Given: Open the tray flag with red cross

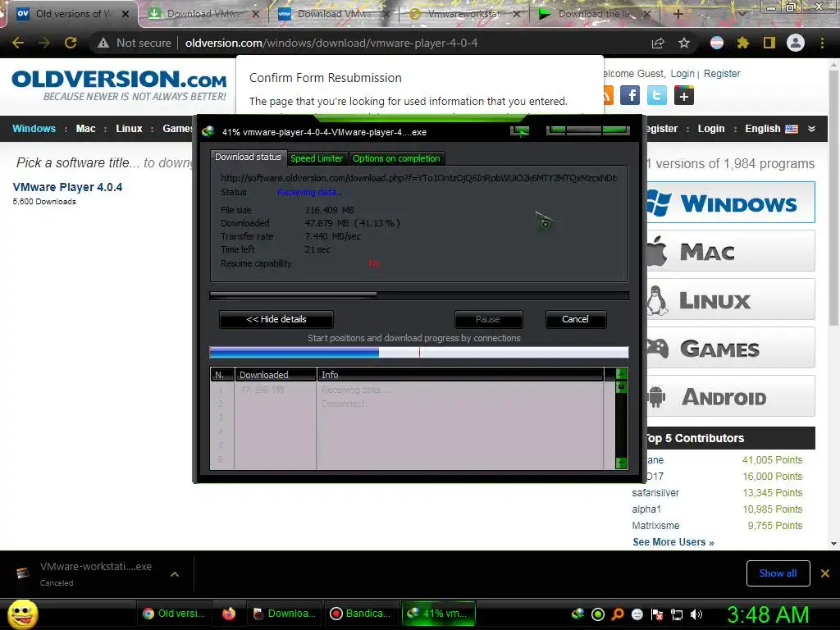Looking at the screenshot, I should 657,614.
